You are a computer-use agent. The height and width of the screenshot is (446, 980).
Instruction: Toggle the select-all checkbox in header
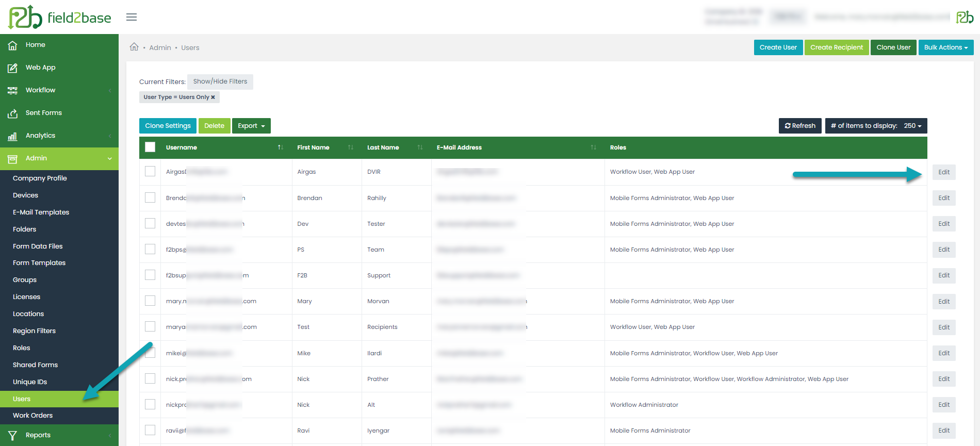[150, 147]
